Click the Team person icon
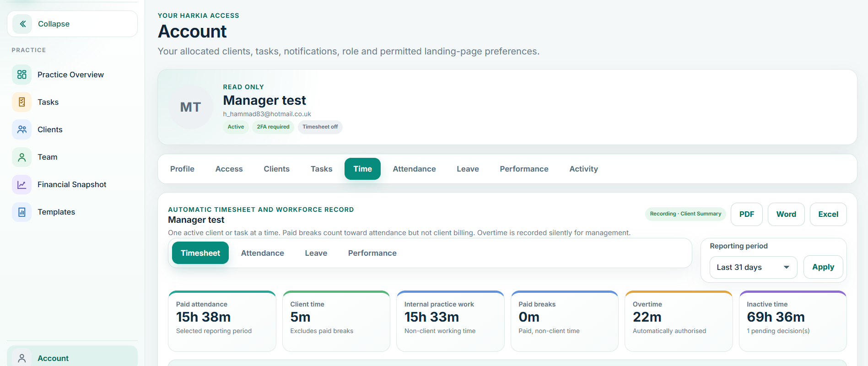Screen dimensions: 868x366 coord(22,157)
